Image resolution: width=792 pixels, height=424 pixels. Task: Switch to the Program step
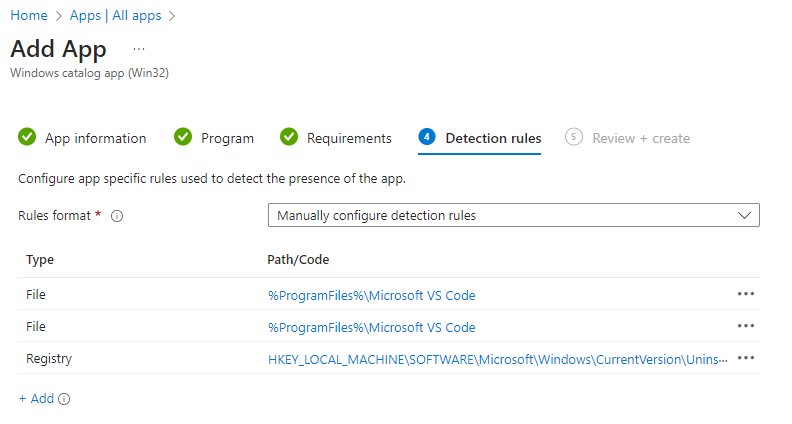point(227,138)
